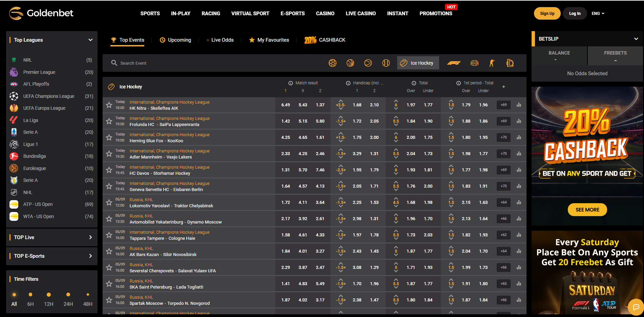Switch to the Upcoming tab
This screenshot has width=644, height=317.
tap(175, 40)
